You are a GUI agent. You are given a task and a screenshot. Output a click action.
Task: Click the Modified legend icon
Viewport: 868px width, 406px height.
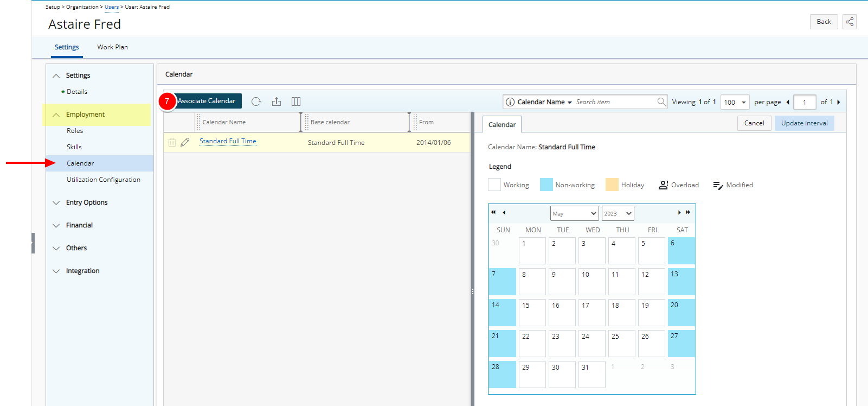click(718, 185)
